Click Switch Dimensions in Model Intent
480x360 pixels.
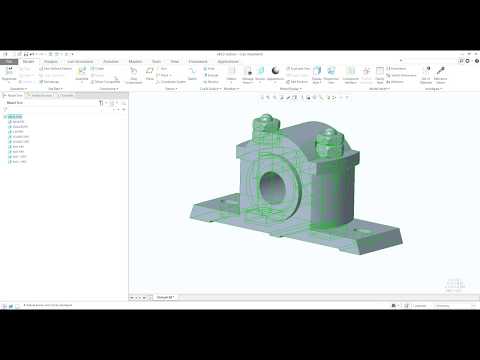401,75
